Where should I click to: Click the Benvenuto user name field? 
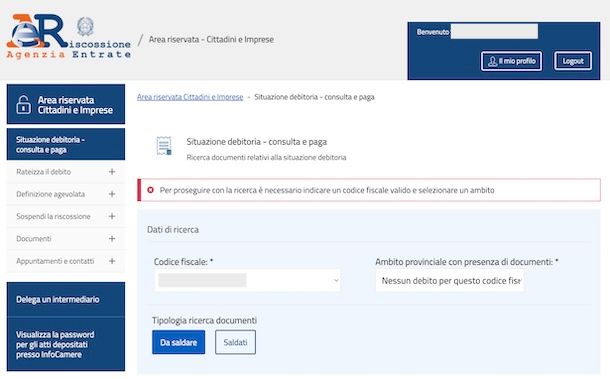(494, 32)
